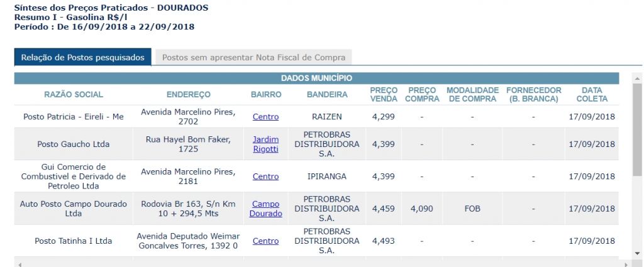
Task: Open Centro link for Posto Tatinha
Action: click(x=266, y=241)
